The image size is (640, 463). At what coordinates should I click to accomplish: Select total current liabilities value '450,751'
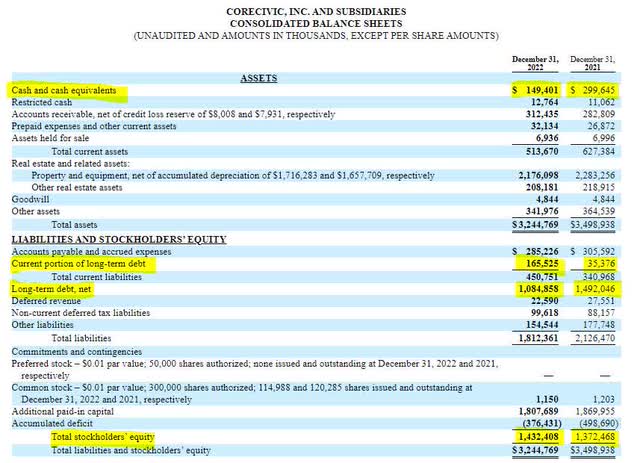coord(542,277)
